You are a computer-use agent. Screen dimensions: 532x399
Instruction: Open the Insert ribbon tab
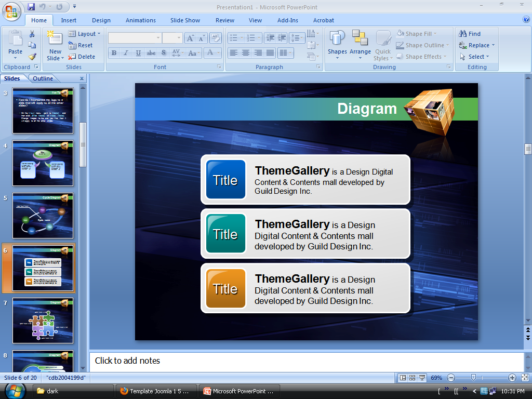pyautogui.click(x=69, y=20)
